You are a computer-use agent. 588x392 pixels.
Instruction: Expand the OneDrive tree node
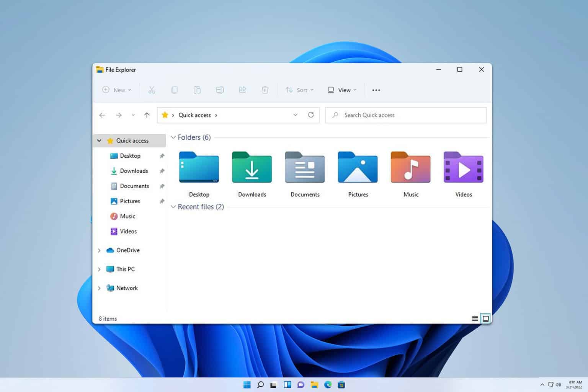99,250
